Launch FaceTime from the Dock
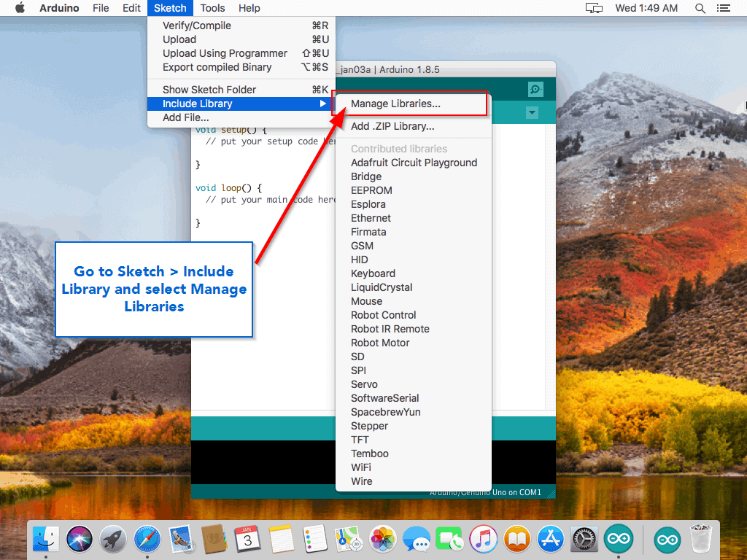747x560 pixels. point(449,539)
